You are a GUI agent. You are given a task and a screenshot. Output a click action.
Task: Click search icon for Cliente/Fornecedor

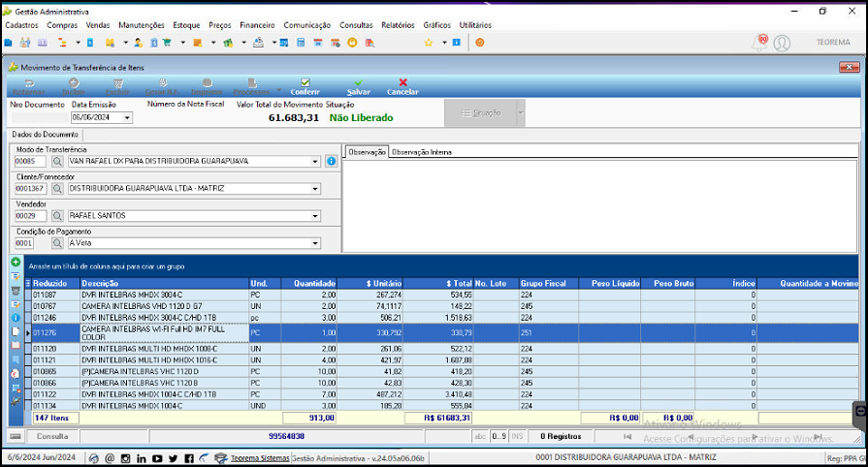point(57,189)
